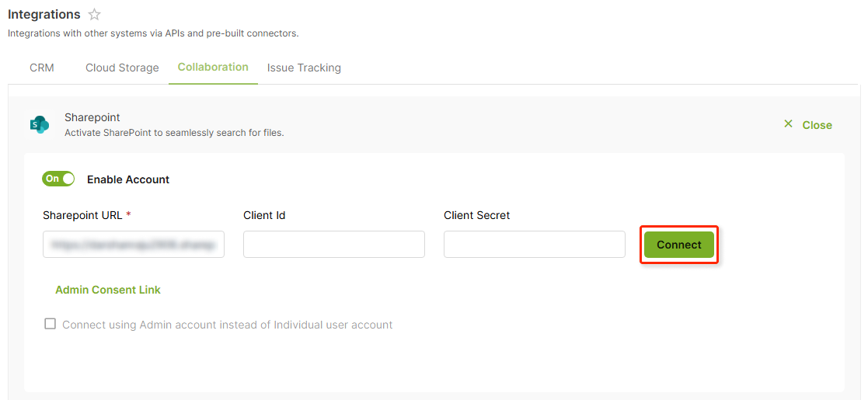Open the CRM tab
This screenshot has height=400, width=868.
(41, 68)
